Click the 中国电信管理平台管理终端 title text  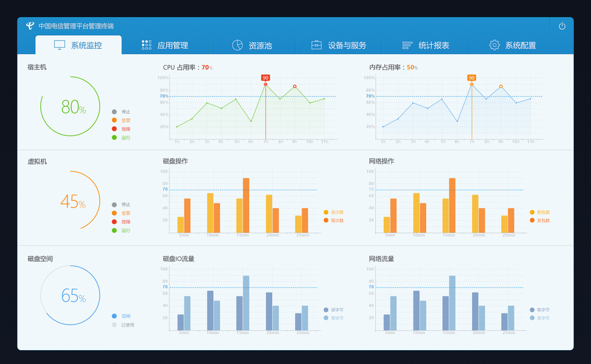point(76,26)
